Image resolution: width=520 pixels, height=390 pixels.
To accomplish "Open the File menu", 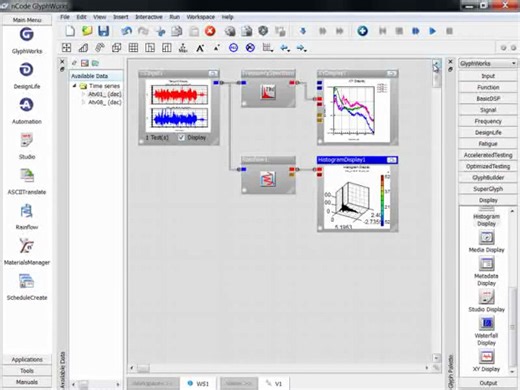I will [x=65, y=17].
